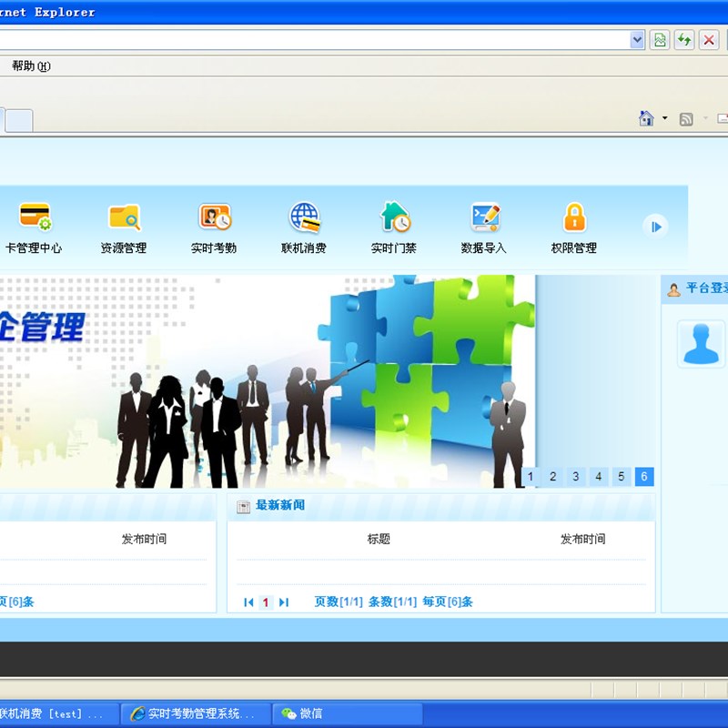
Task: Go to last page of 最新新闻
Action: click(284, 602)
